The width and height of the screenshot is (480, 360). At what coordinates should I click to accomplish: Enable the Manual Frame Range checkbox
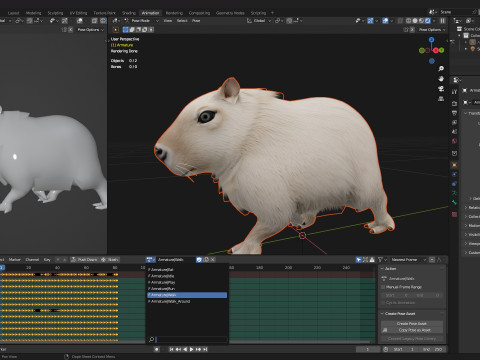coord(383,287)
